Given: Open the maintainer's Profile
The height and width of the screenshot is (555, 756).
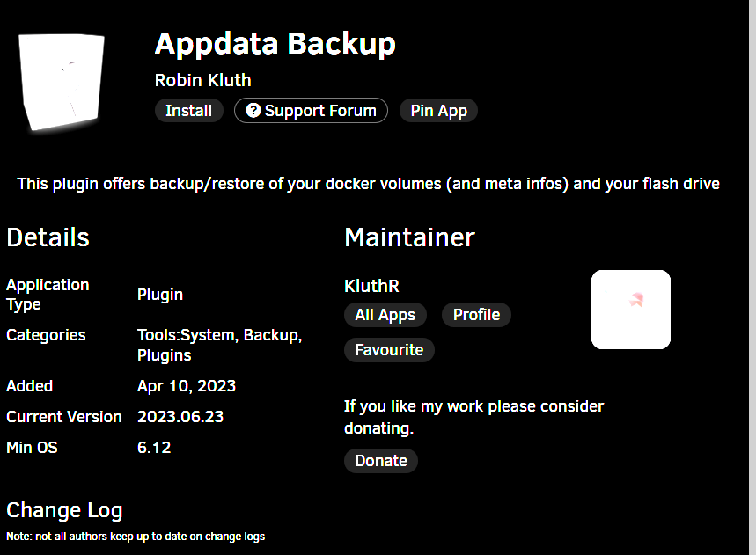Looking at the screenshot, I should 476,315.
